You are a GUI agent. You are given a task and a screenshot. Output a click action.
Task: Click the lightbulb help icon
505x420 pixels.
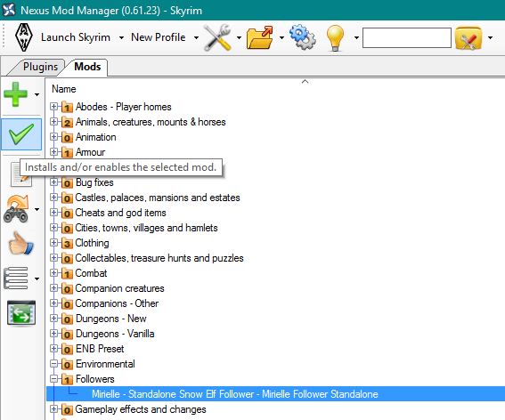point(335,38)
